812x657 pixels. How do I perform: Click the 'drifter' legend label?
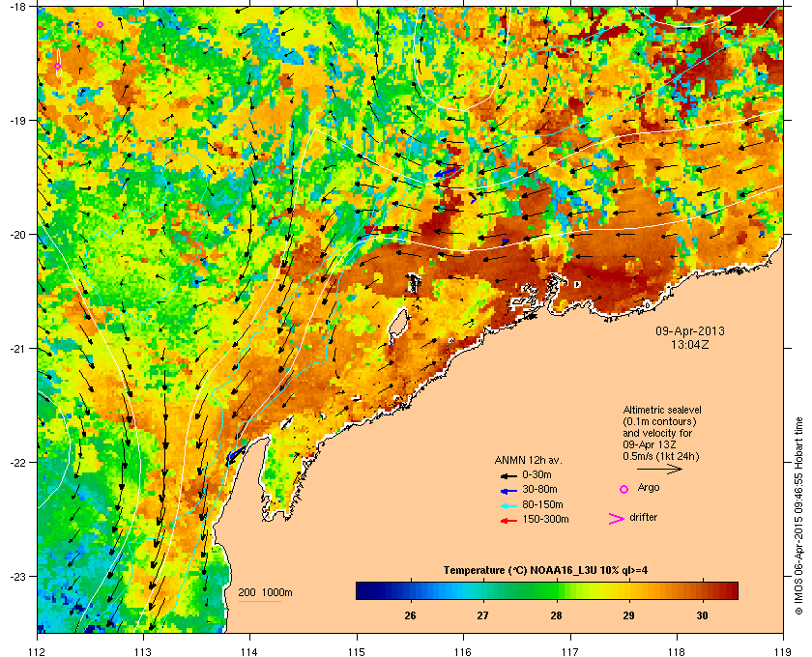click(x=644, y=517)
